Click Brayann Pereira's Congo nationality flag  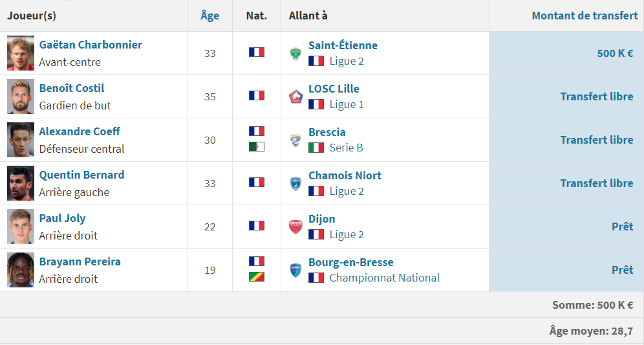[257, 277]
